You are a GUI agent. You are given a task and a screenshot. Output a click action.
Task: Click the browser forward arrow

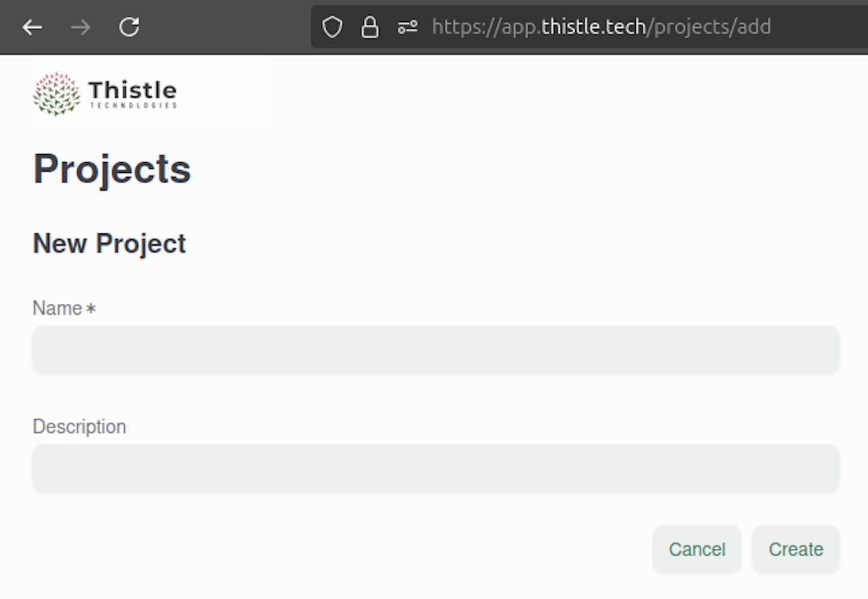pyautogui.click(x=81, y=27)
